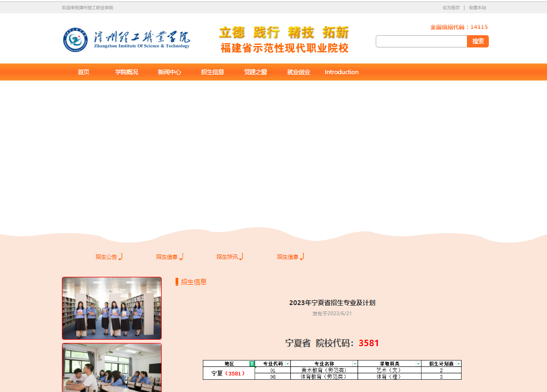Screen dimensions: 547x392
Task: Click the calligraphy school name logo text
Action: coord(141,39)
